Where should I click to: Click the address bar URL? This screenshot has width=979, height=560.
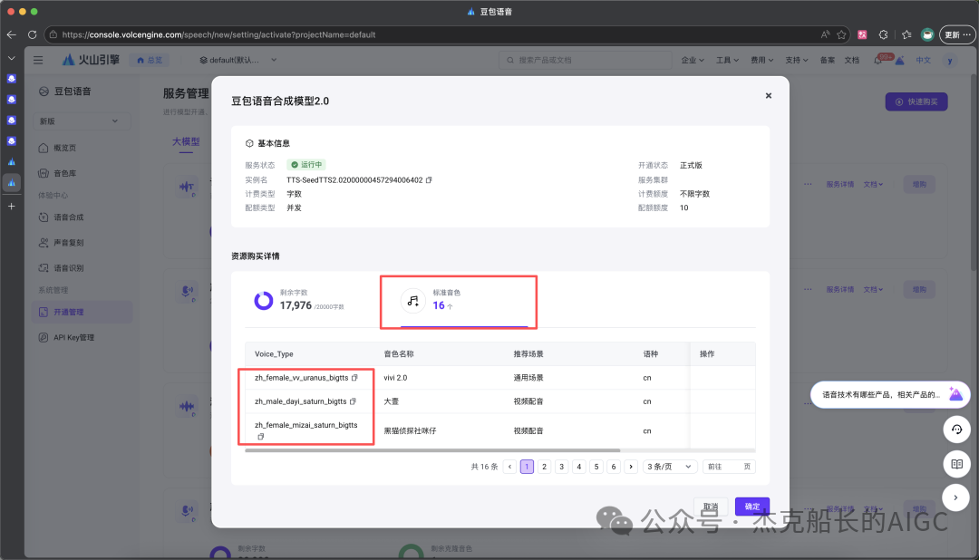coord(218,34)
